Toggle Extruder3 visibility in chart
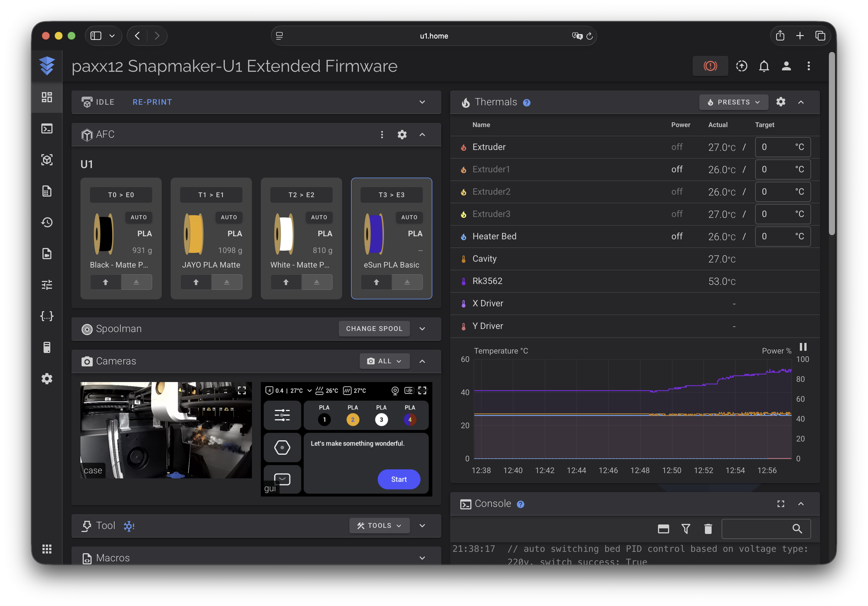The height and width of the screenshot is (606, 868). 491,214
